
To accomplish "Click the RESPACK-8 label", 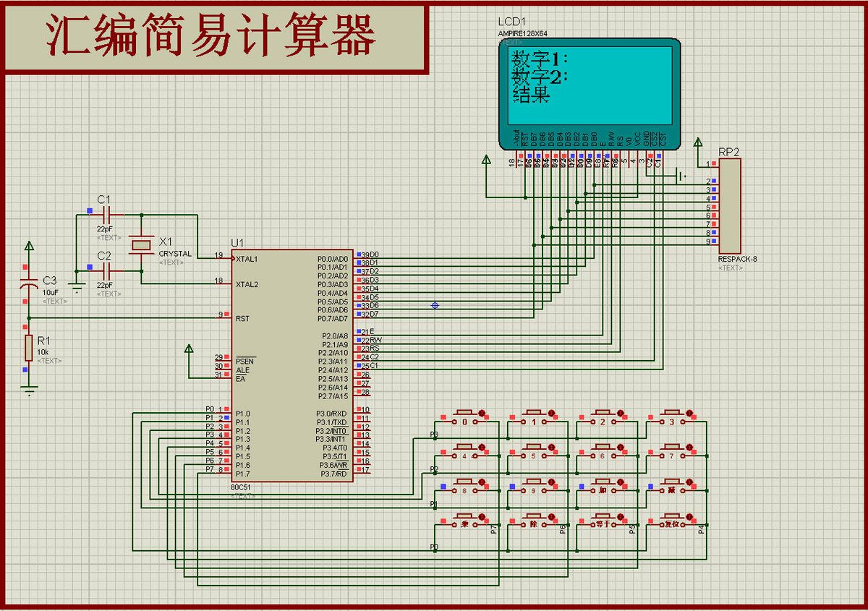I will 738,259.
